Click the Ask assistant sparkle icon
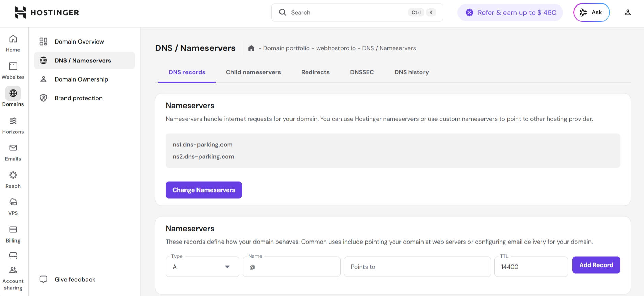Screen dimensions: 644x296 coord(583,12)
